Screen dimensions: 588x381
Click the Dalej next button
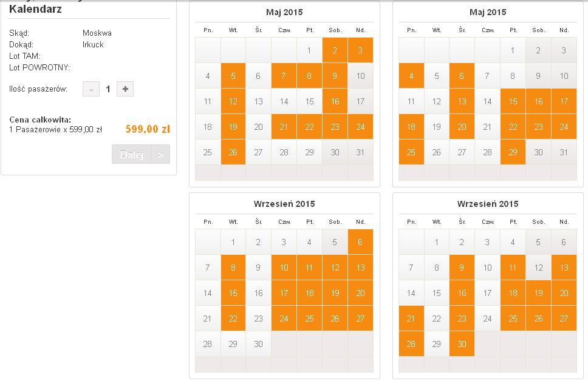coord(141,154)
